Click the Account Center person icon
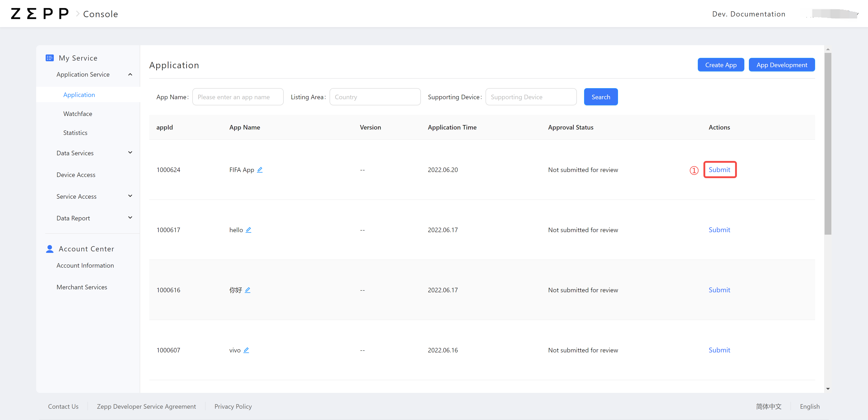Screen dimensions: 868x420 (50, 249)
